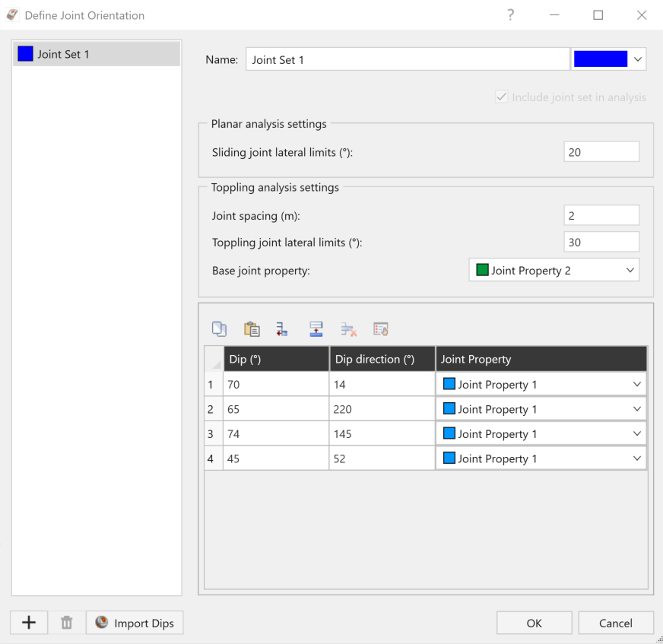Click row header number 2
The width and height of the screenshot is (663, 644).
214,409
